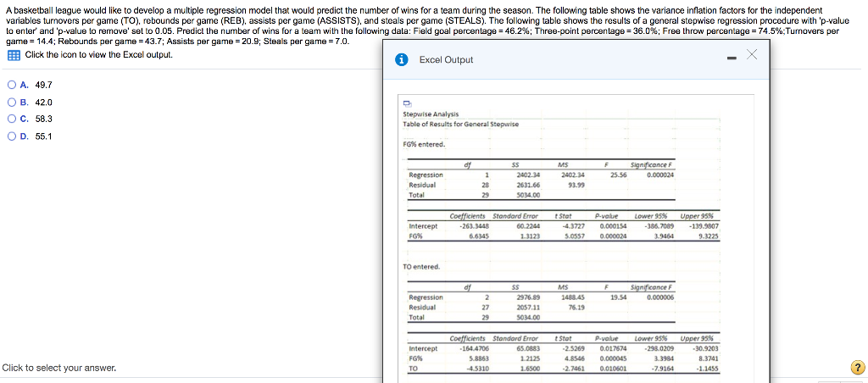Close the Excel Output dialog

coord(751,53)
